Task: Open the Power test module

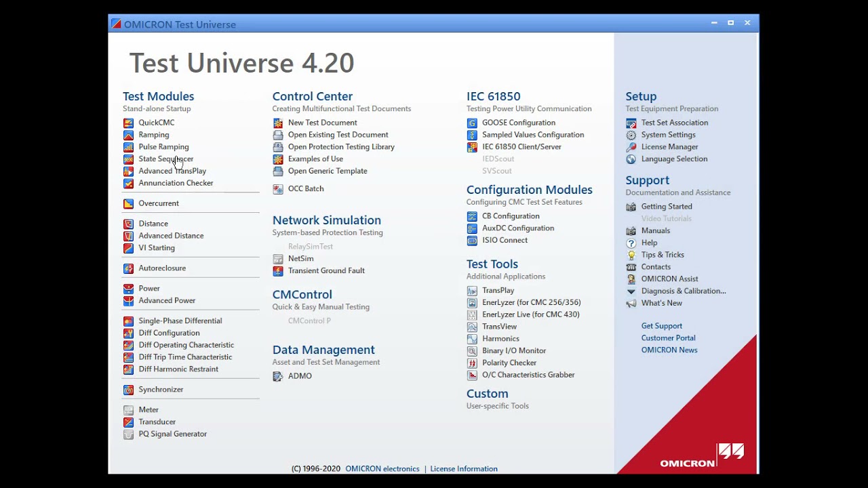Action: pos(149,289)
